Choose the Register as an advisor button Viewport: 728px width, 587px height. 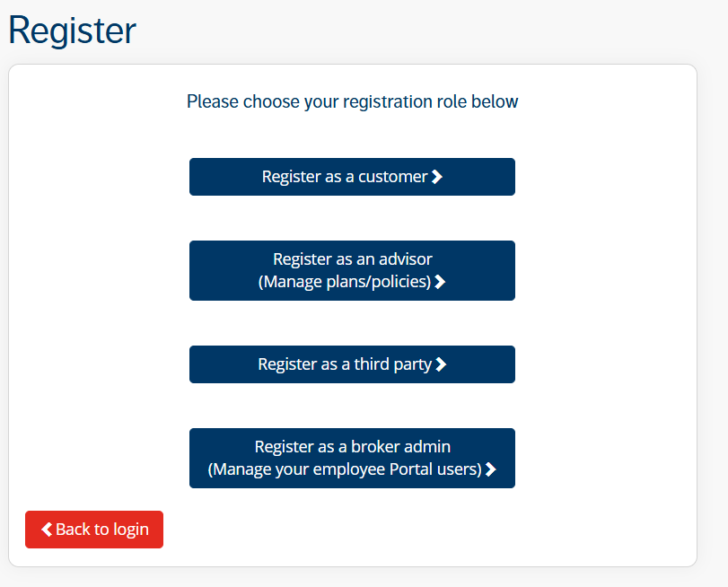352,270
